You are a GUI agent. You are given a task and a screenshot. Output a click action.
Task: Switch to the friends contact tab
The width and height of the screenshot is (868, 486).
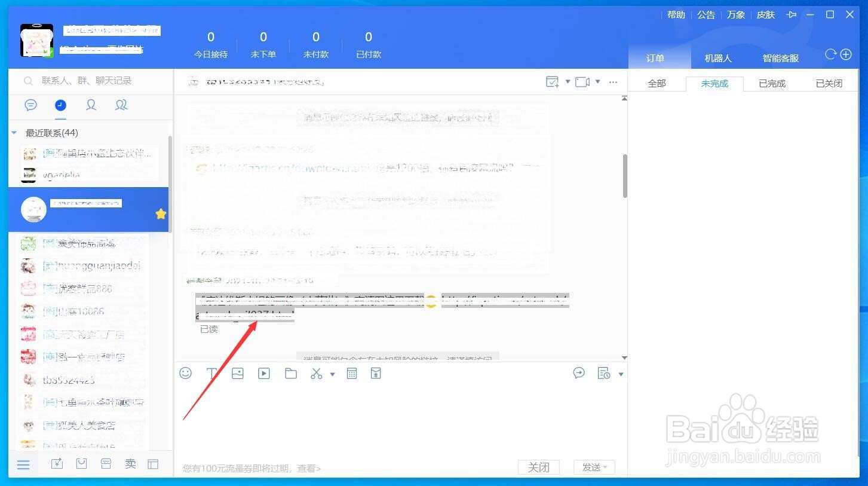pyautogui.click(x=91, y=105)
